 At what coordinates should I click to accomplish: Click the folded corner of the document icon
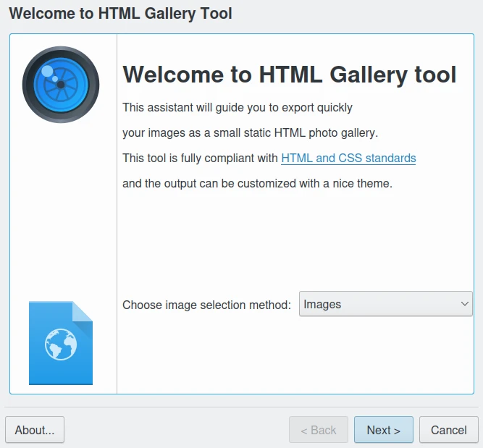83,311
